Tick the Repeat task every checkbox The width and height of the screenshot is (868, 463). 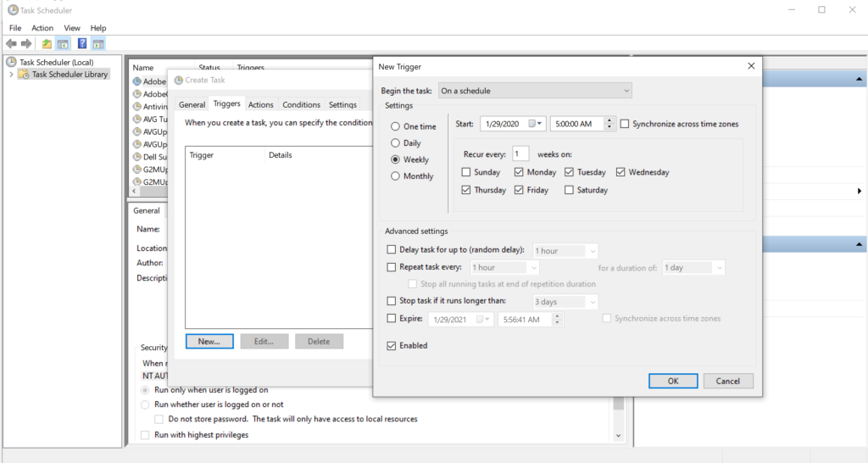391,267
